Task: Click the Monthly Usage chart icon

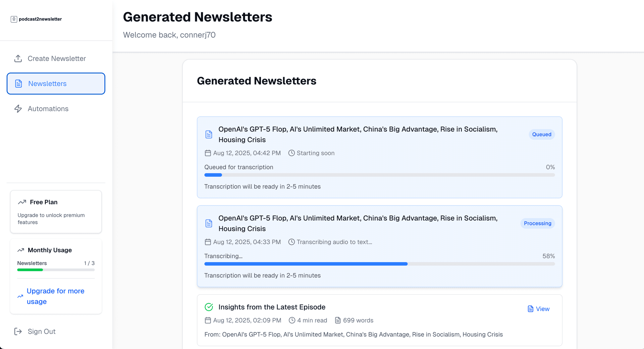Action: (x=21, y=250)
